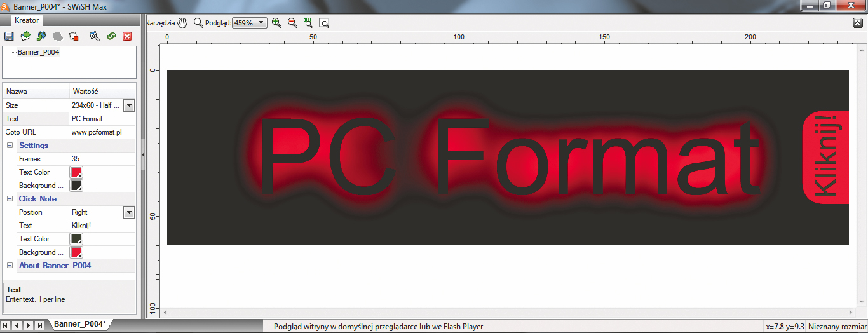Click the Settings Text Color red swatch
The height and width of the screenshot is (333, 868).
[76, 172]
